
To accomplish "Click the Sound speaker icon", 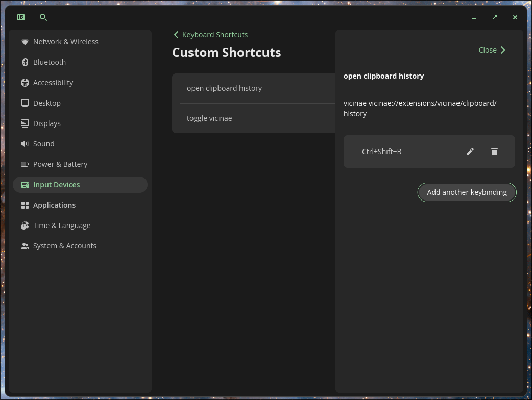I will 25,144.
